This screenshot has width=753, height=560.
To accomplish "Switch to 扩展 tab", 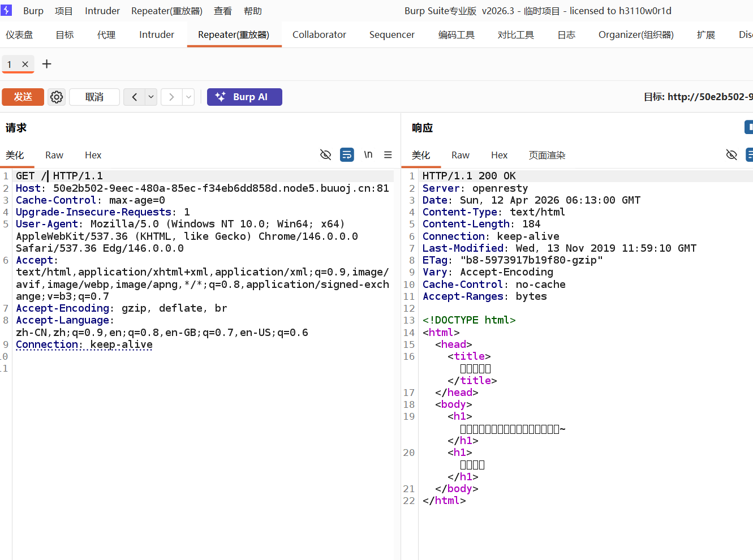I will [x=706, y=35].
